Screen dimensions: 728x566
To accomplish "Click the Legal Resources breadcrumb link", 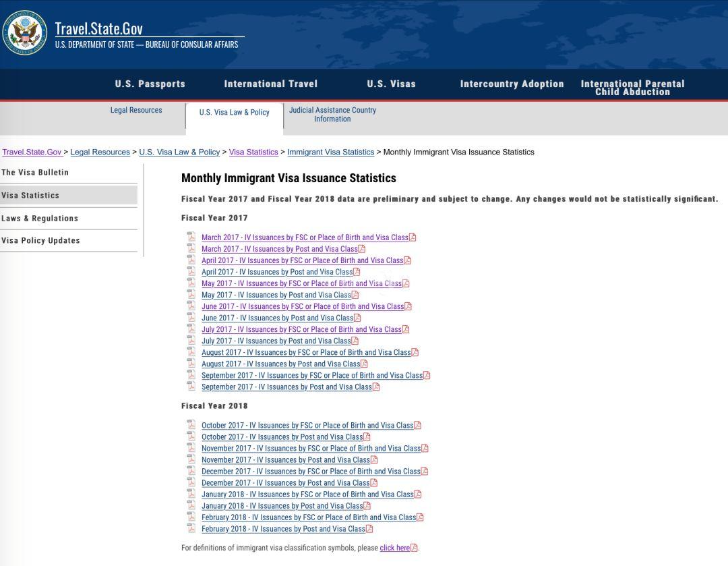I will 100,152.
